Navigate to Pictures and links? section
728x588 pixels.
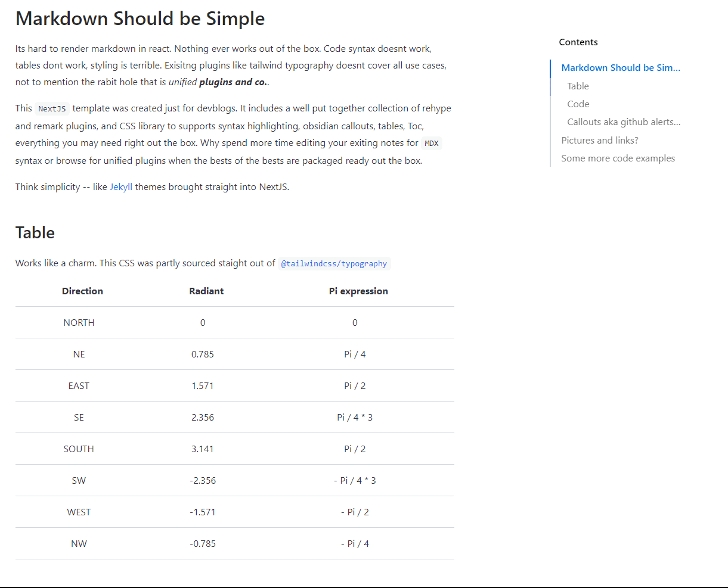click(599, 140)
